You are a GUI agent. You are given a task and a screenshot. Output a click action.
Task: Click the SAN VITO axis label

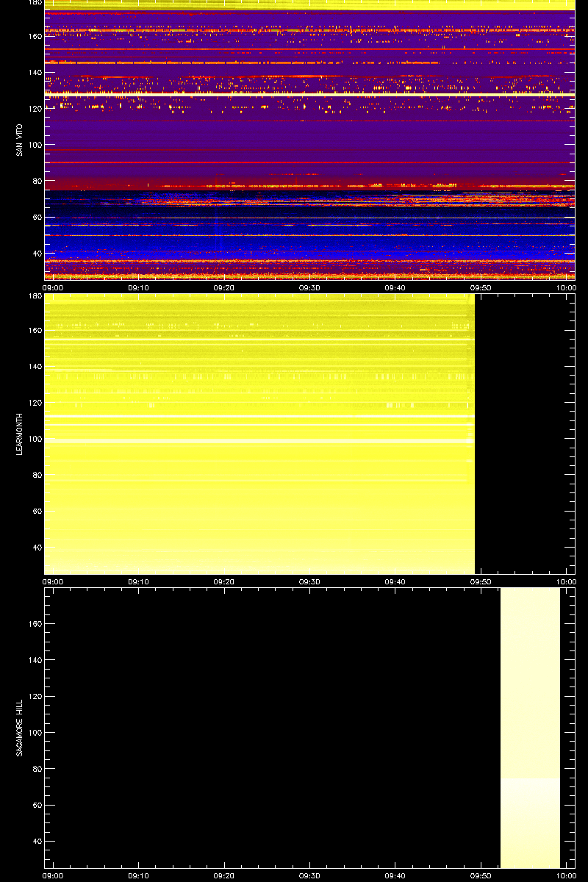click(20, 140)
